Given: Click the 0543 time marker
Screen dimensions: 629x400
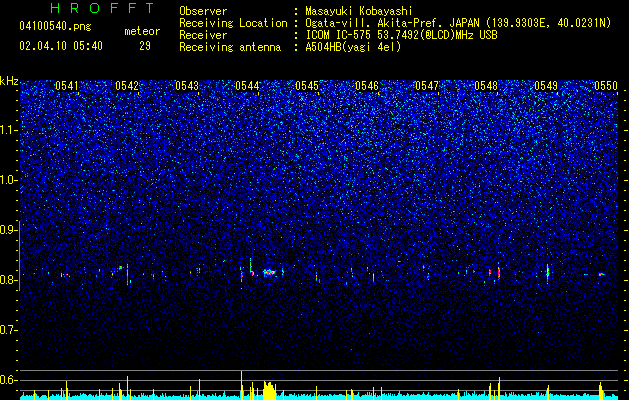Looking at the screenshot, I should 187,86.
